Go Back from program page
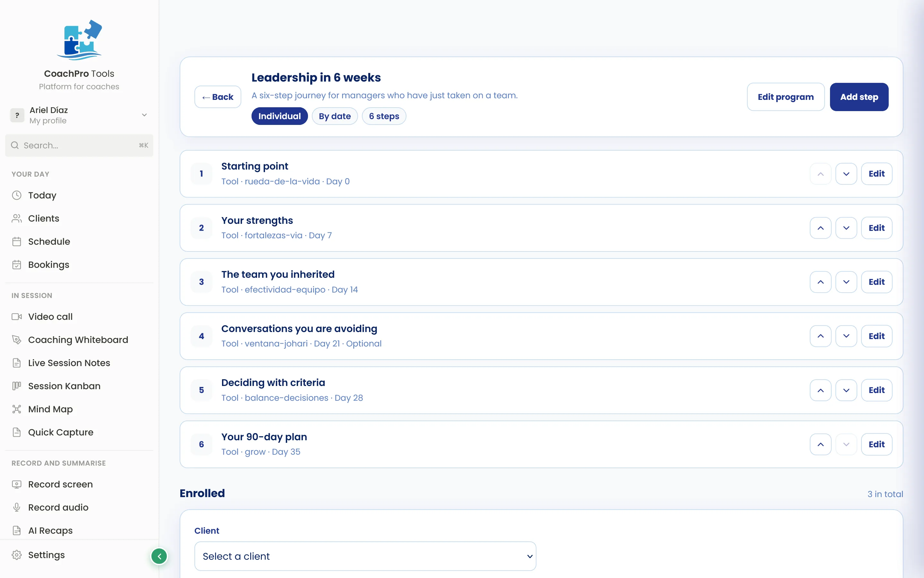Viewport: 924px width, 578px height. (x=218, y=97)
